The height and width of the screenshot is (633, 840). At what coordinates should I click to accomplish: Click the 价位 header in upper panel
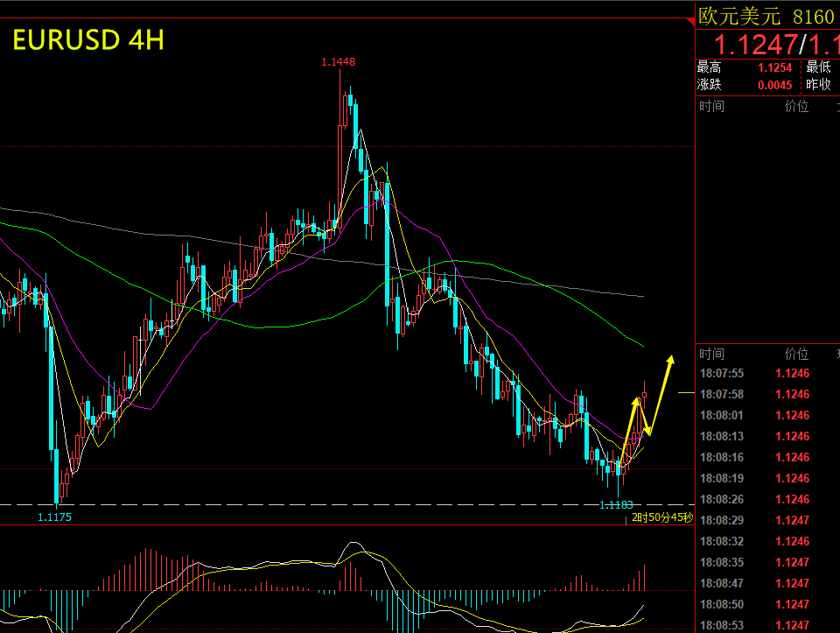pos(796,106)
